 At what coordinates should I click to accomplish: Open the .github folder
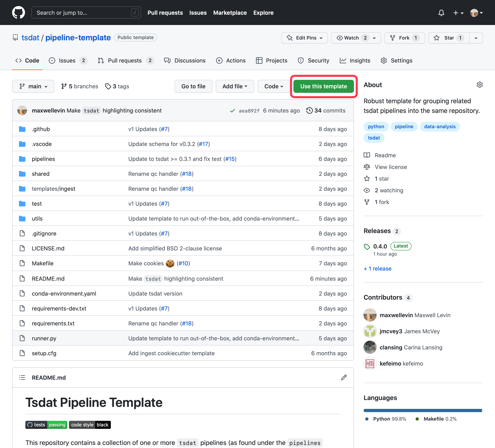41,129
